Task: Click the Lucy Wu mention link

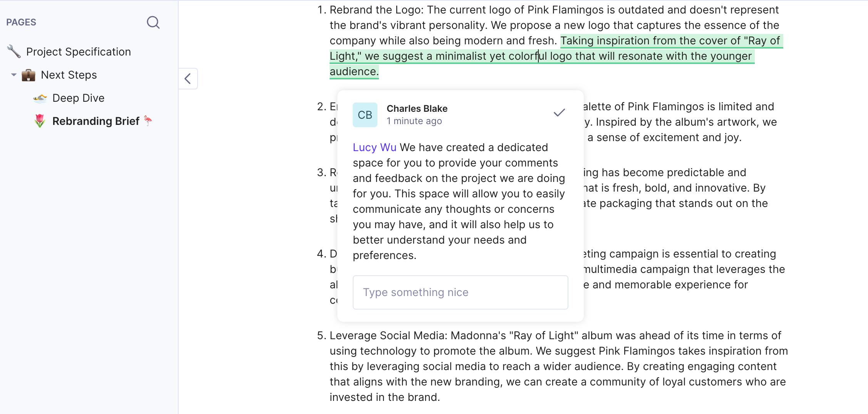Action: 374,147
